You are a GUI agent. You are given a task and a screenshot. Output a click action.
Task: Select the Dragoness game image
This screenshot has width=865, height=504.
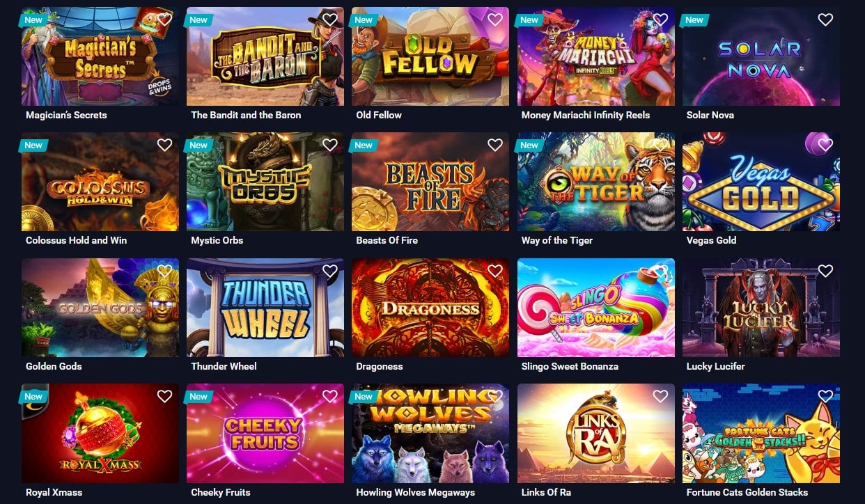(430, 308)
